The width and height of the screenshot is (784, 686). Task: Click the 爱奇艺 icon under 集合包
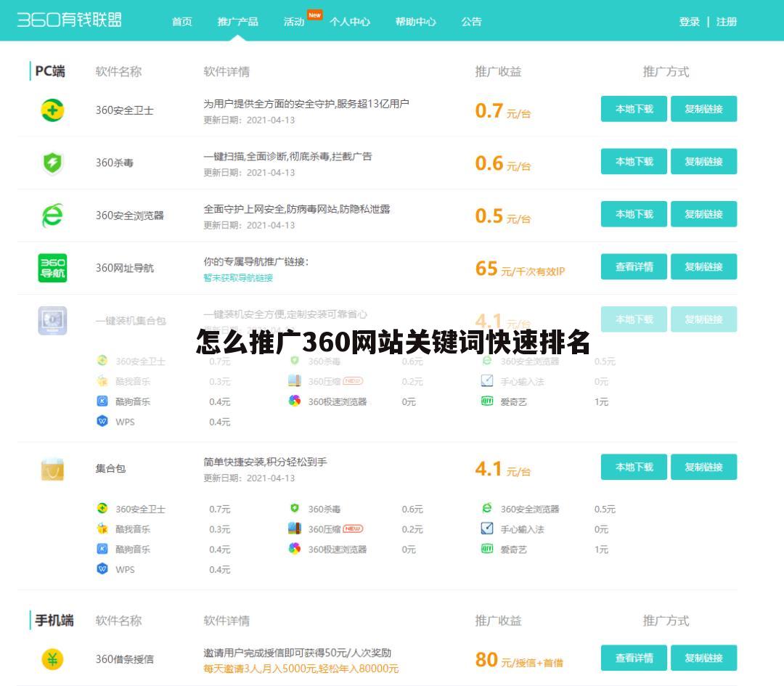[x=487, y=549]
